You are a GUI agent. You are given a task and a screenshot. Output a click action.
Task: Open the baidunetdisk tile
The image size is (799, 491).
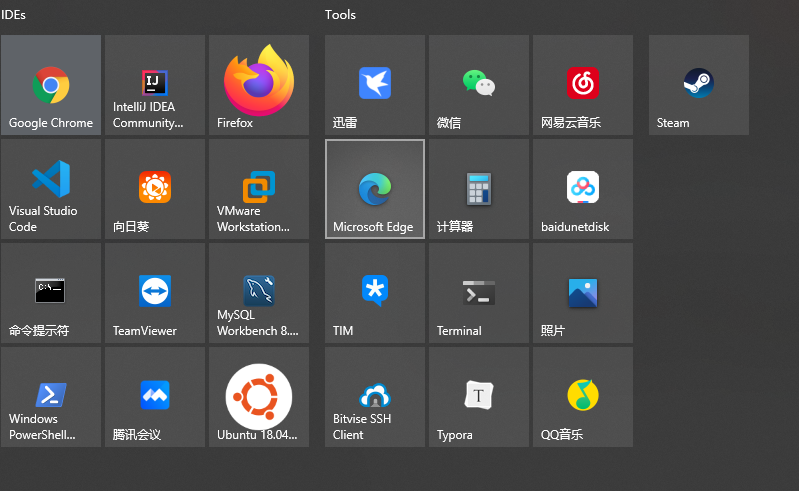(583, 189)
